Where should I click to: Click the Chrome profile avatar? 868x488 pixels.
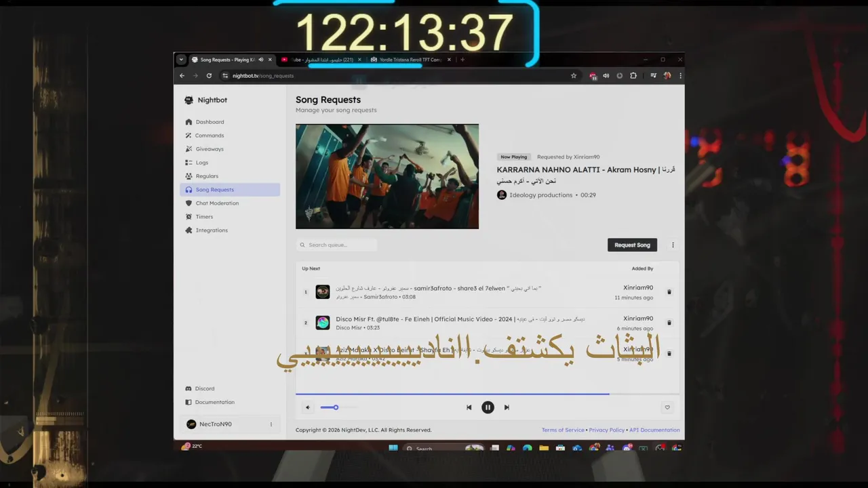(667, 76)
